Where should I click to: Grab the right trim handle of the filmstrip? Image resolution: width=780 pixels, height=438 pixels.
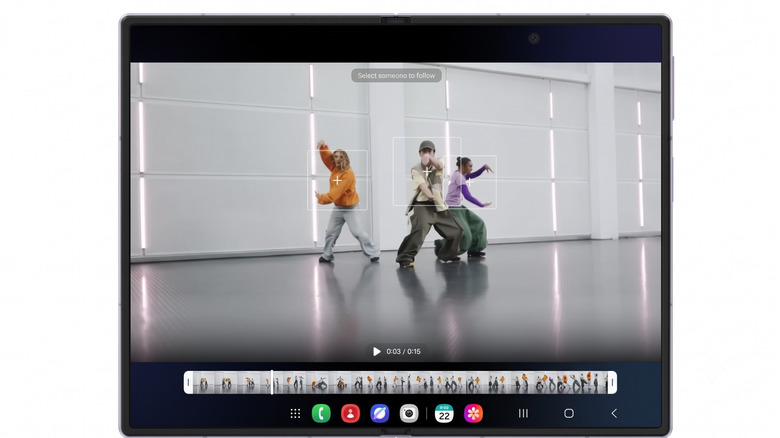click(612, 382)
